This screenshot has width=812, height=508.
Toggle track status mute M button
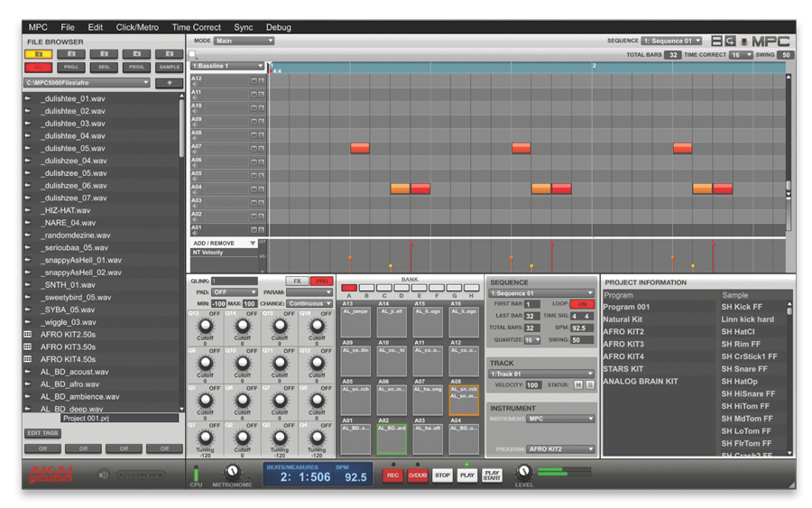(x=578, y=384)
